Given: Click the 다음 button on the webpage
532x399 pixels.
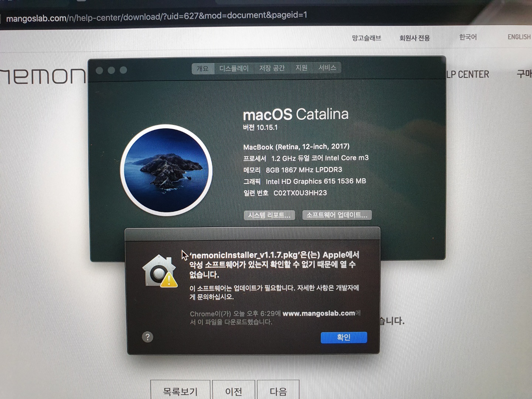Looking at the screenshot, I should tap(278, 391).
